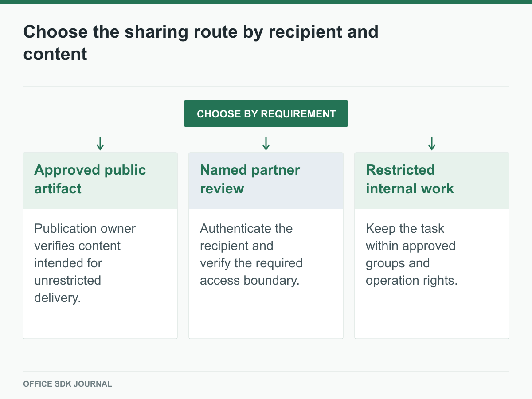Click the 'Office SDK Journal' footer text
The width and height of the screenshot is (532, 399).
tap(67, 384)
